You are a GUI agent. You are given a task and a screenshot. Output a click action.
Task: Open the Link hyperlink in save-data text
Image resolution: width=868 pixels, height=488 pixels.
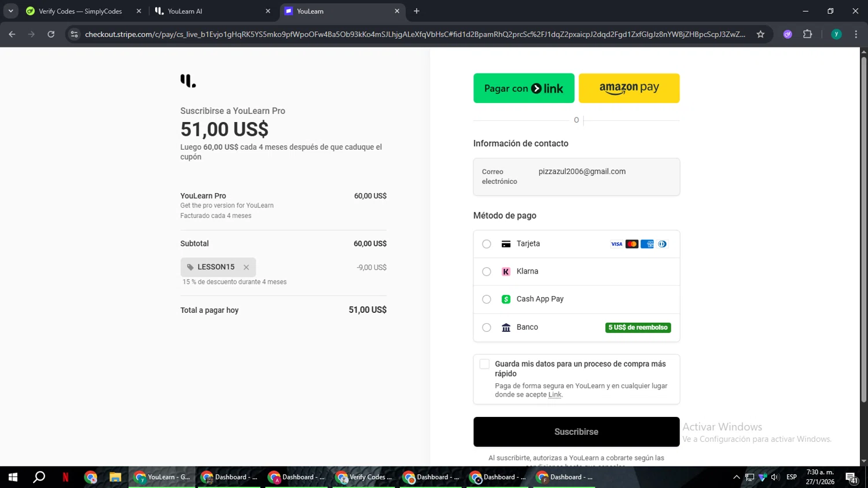coord(554,395)
